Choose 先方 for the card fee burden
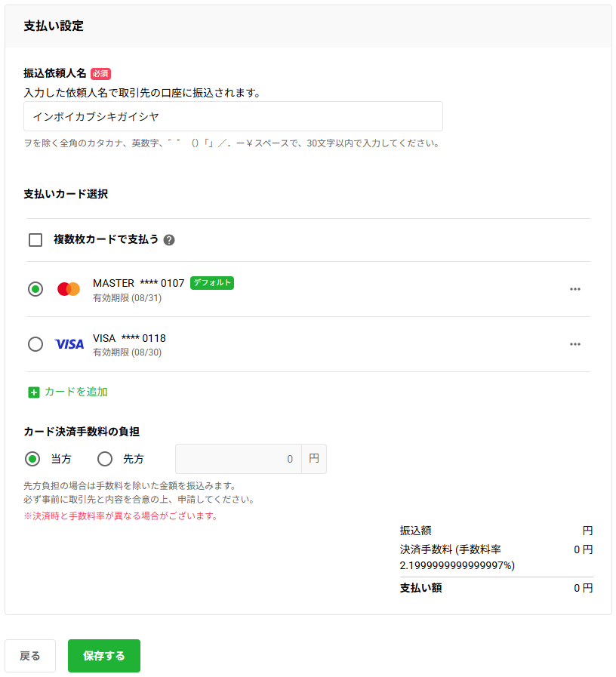Image resolution: width=616 pixels, height=677 pixels. click(104, 459)
